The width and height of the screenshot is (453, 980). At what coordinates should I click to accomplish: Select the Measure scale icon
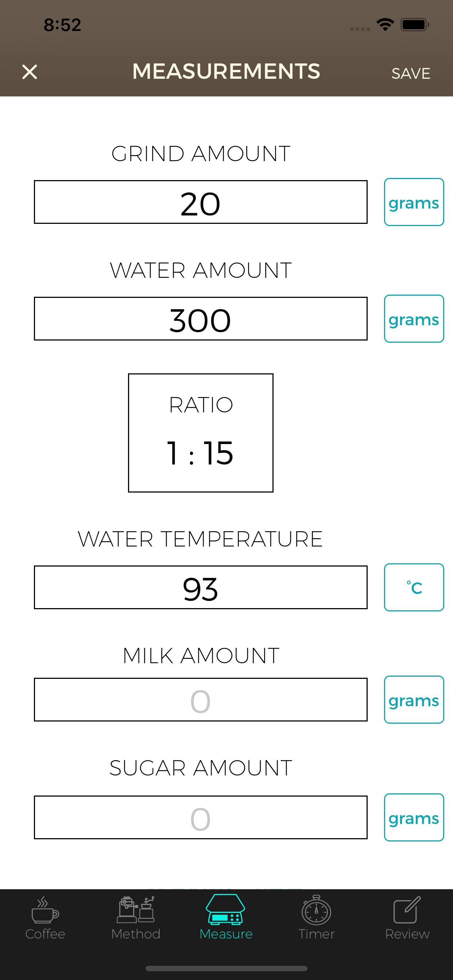click(x=226, y=910)
